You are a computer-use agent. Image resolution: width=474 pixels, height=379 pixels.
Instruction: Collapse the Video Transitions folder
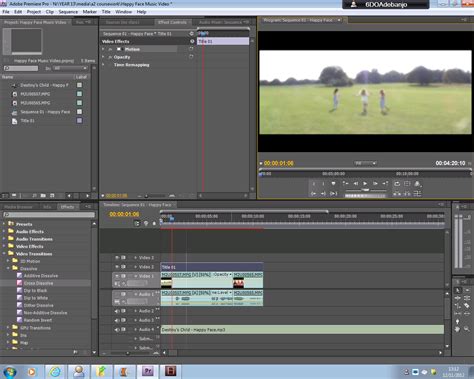[4, 253]
